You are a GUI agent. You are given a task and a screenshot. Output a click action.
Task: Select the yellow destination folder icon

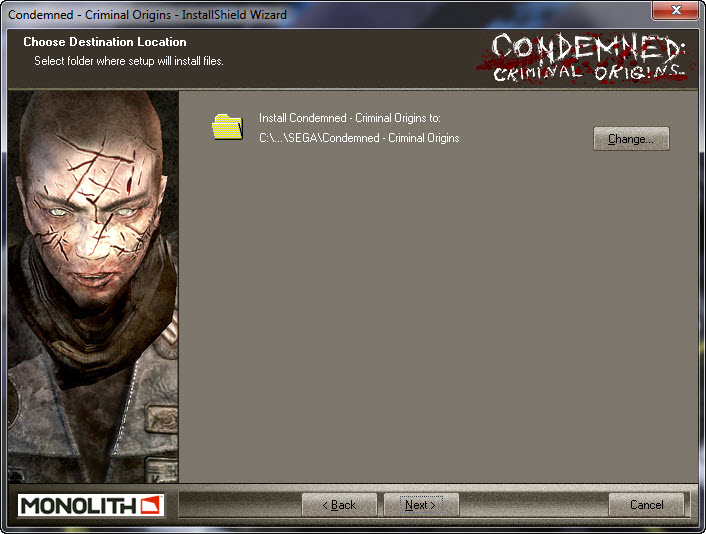(x=227, y=127)
